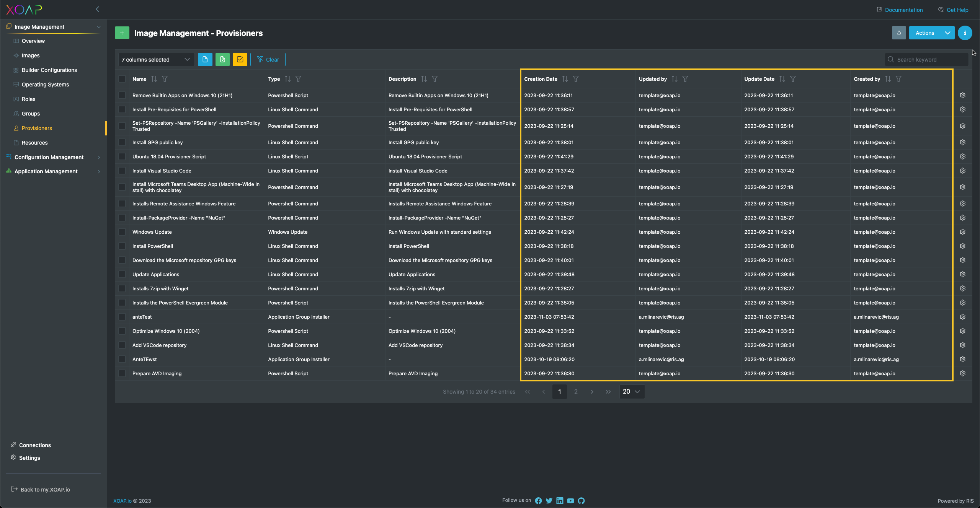Viewport: 980px width, 508px height.
Task: Expand Application Management section
Action: click(x=99, y=171)
